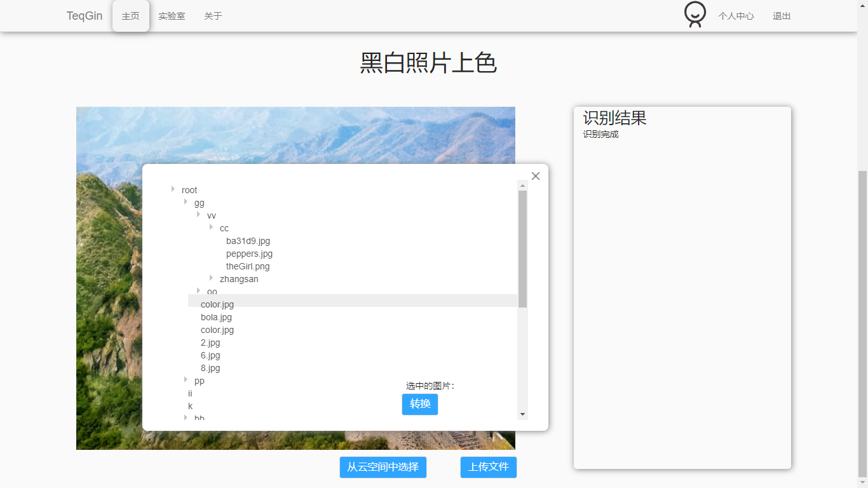Click the 黑白照片上色 page title

point(428,63)
